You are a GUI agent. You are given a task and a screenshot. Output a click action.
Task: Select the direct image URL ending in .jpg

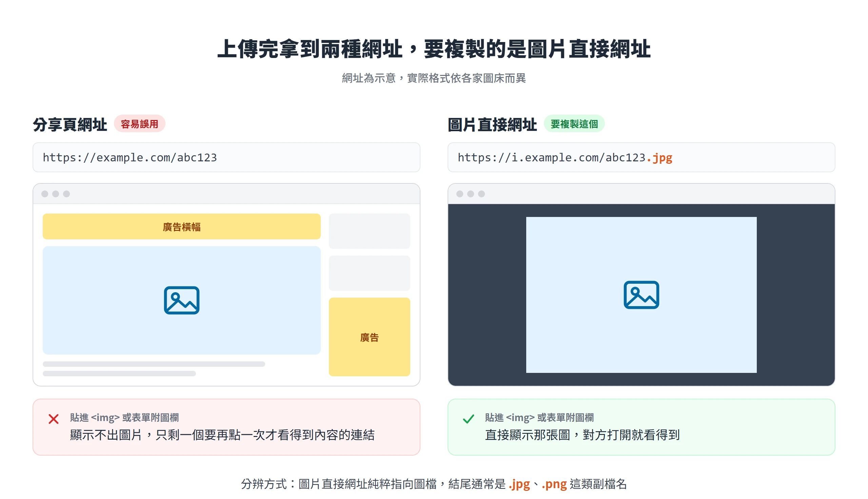[x=641, y=157]
